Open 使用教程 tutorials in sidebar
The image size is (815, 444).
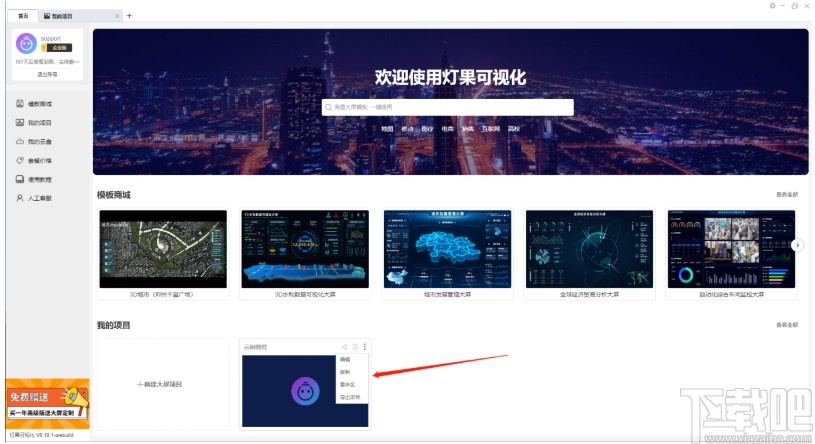coord(34,179)
